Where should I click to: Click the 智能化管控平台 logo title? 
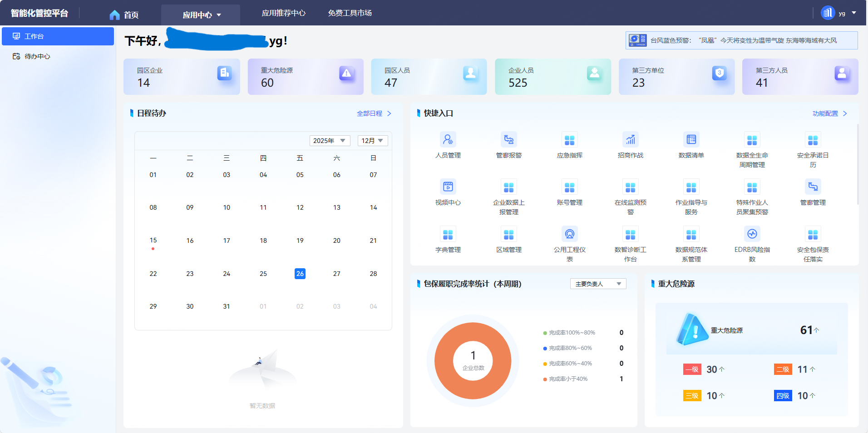[x=39, y=13]
